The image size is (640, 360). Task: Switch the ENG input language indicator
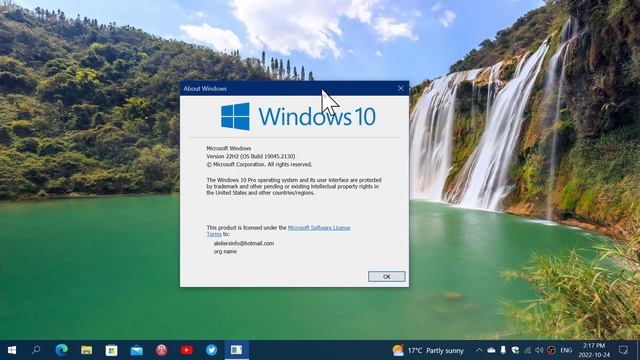click(566, 350)
